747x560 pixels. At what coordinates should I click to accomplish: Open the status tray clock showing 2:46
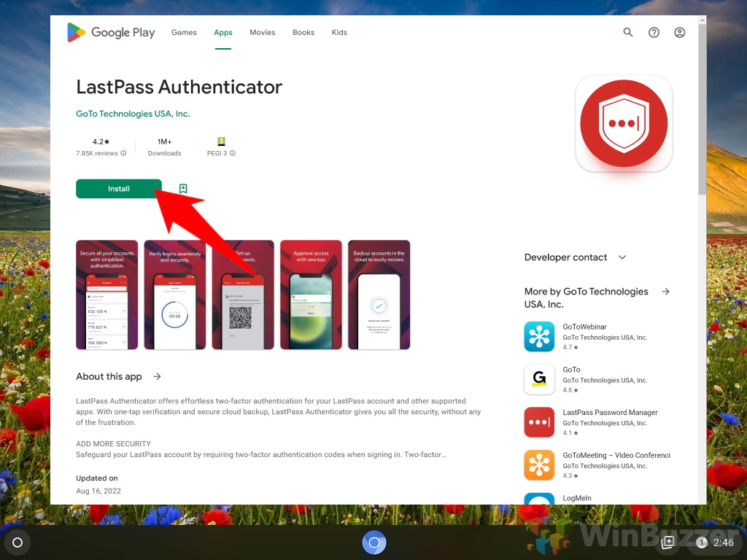coord(723,542)
